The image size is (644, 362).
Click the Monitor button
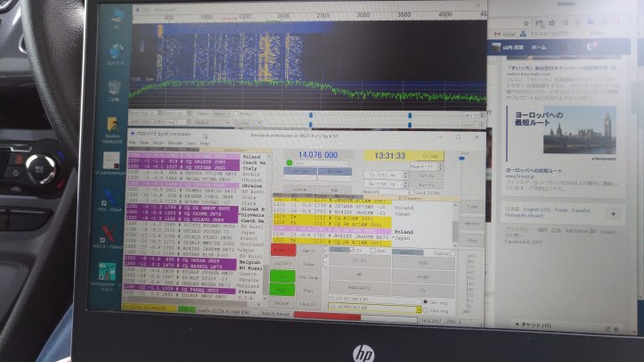pos(470,223)
